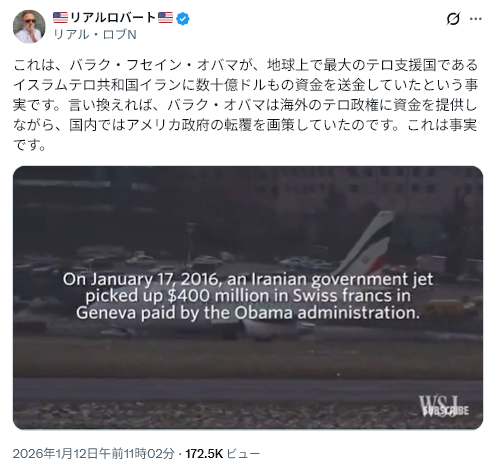Viewport: 493px width, 463px height.
Task: Click the SUBSCRIBE overlay text on video
Action: pyautogui.click(x=446, y=411)
